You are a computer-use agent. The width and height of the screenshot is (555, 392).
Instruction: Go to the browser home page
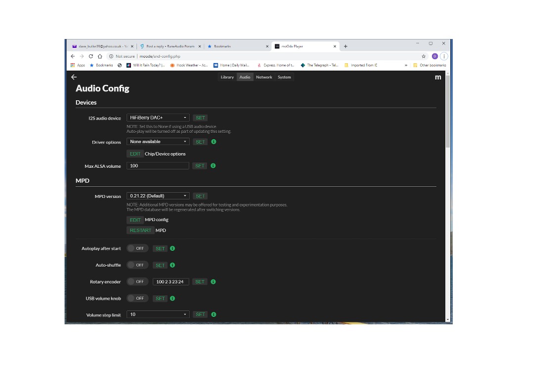pos(100,56)
